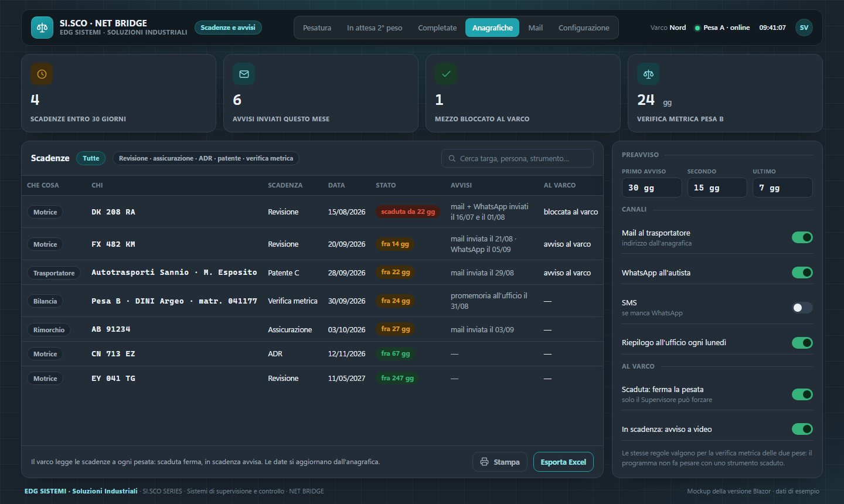Click the Trasportatore type tag
The image size is (844, 504).
point(54,273)
